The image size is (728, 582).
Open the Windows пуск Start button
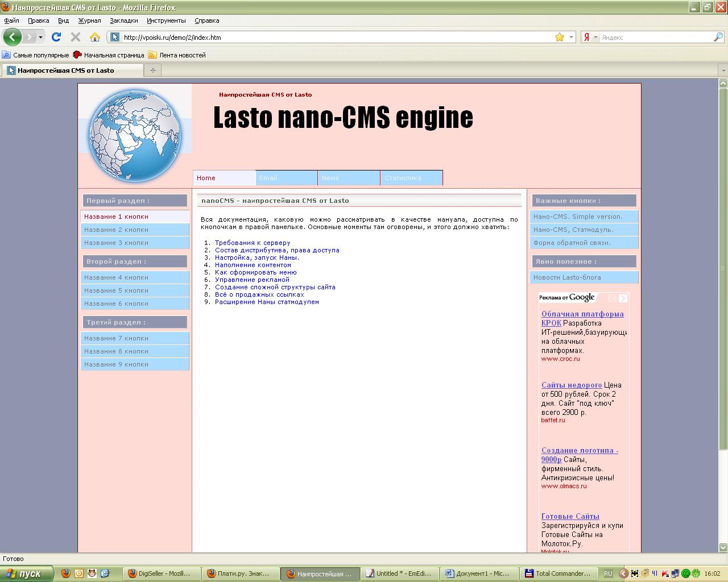point(27,573)
